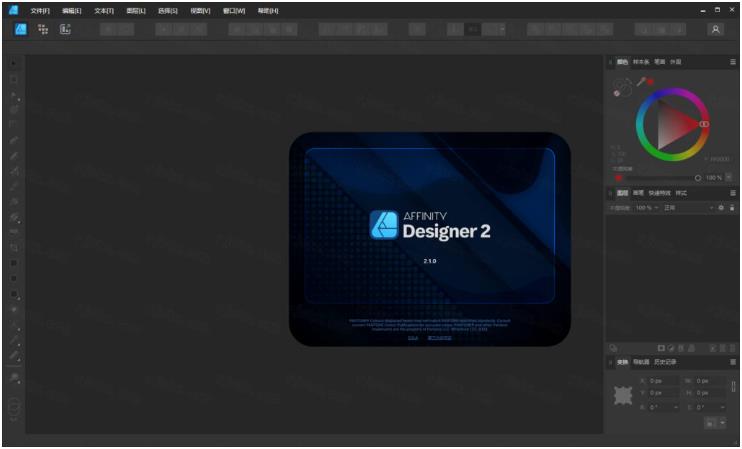
Task: Click the W width field
Action: [x=709, y=381]
